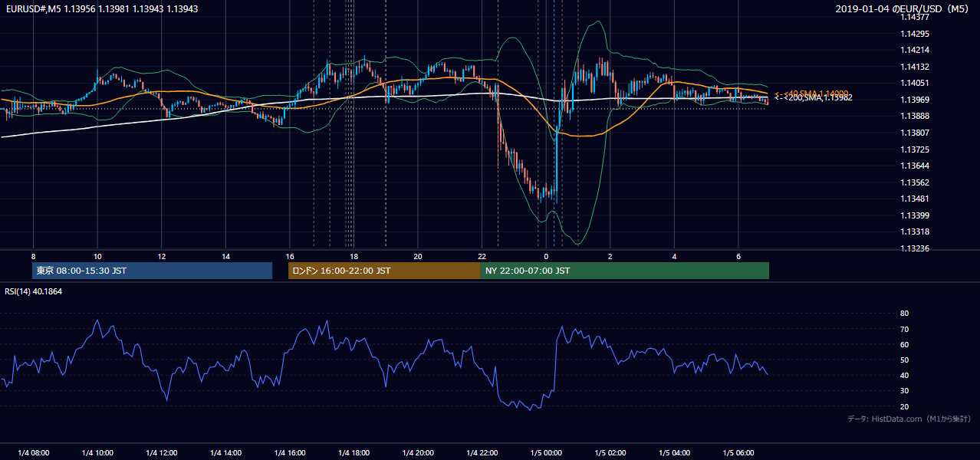
Task: Select the 東京 08:00-15:30 JST session bar
Action: click(x=152, y=271)
